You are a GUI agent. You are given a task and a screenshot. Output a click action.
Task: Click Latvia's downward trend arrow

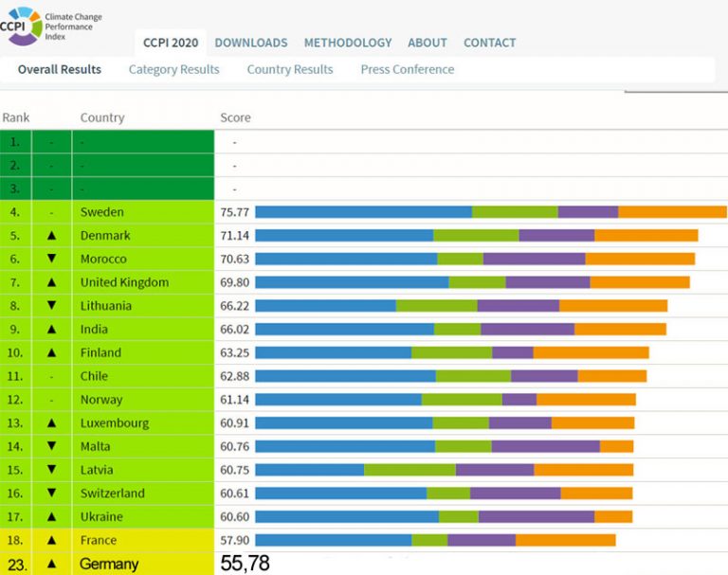click(51, 470)
